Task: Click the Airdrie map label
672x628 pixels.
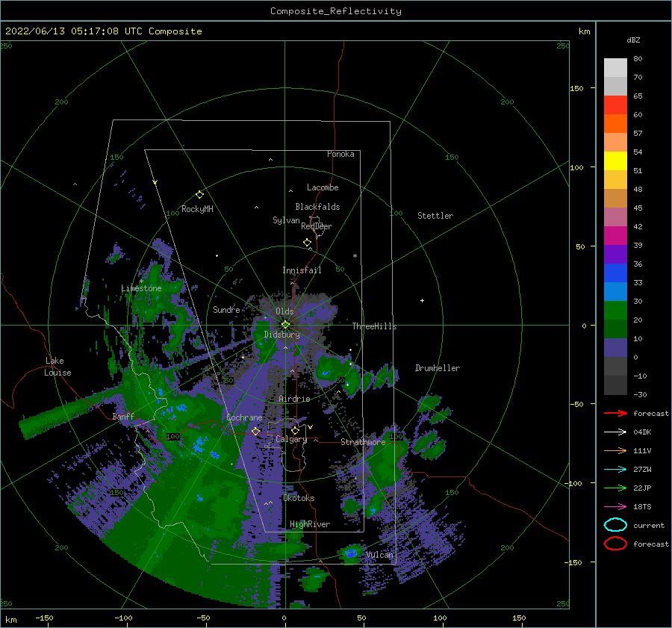Action: pyautogui.click(x=294, y=399)
